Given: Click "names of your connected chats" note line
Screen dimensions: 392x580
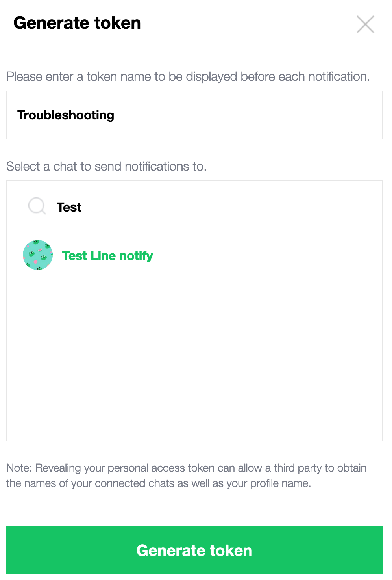Looking at the screenshot, I should pyautogui.click(x=159, y=483).
